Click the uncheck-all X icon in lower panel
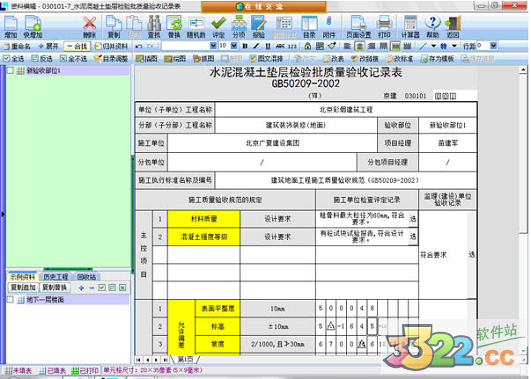This screenshot has width=531, height=379. pos(123,288)
